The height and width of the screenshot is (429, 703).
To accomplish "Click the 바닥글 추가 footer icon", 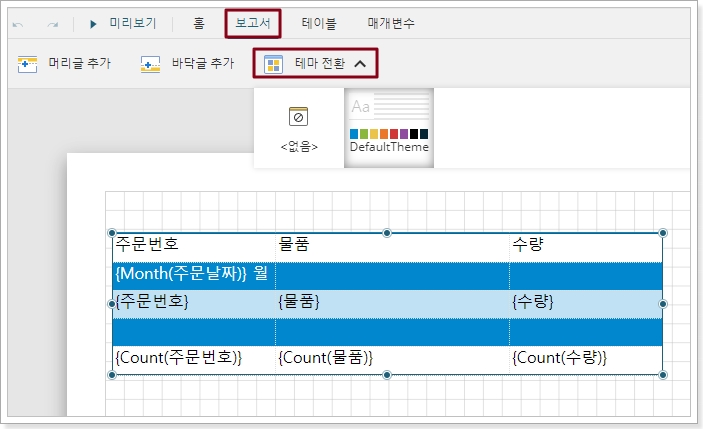I will tap(151, 65).
